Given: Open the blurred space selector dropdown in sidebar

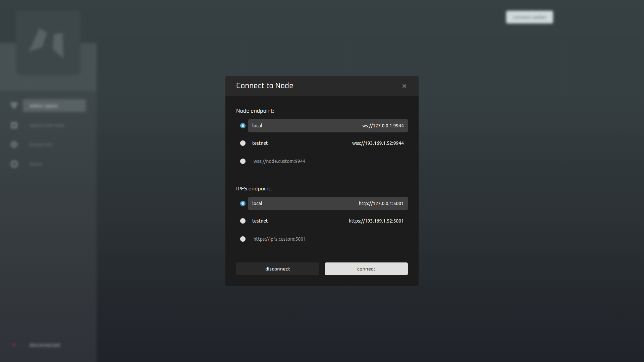Looking at the screenshot, I should pyautogui.click(x=54, y=106).
